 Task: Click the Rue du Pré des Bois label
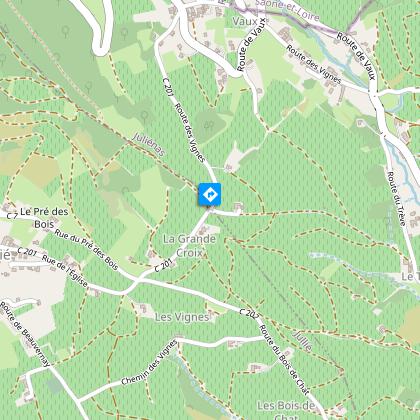pyautogui.click(x=86, y=249)
